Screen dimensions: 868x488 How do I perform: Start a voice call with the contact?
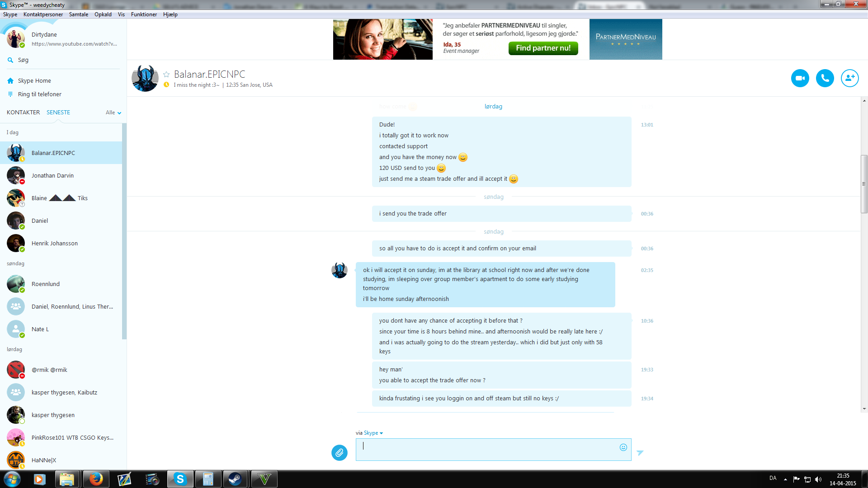coord(825,78)
